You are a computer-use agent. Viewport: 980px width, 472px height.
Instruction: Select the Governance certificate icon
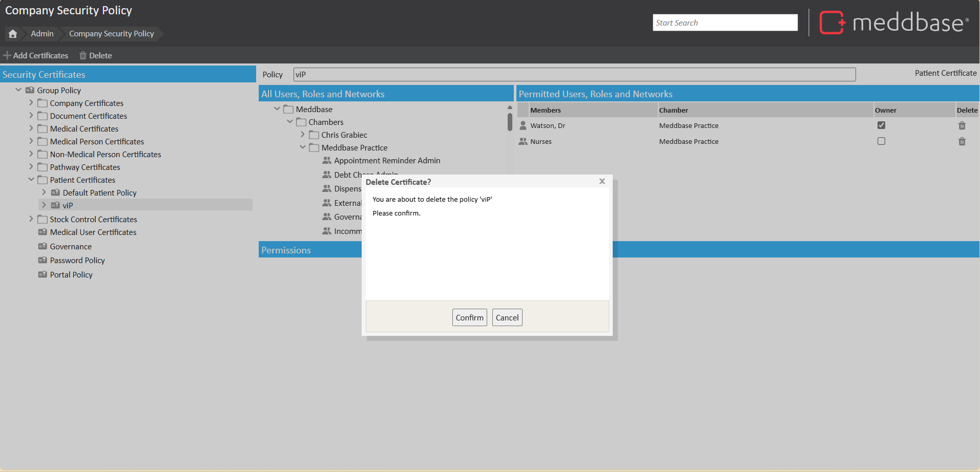pyautogui.click(x=43, y=246)
